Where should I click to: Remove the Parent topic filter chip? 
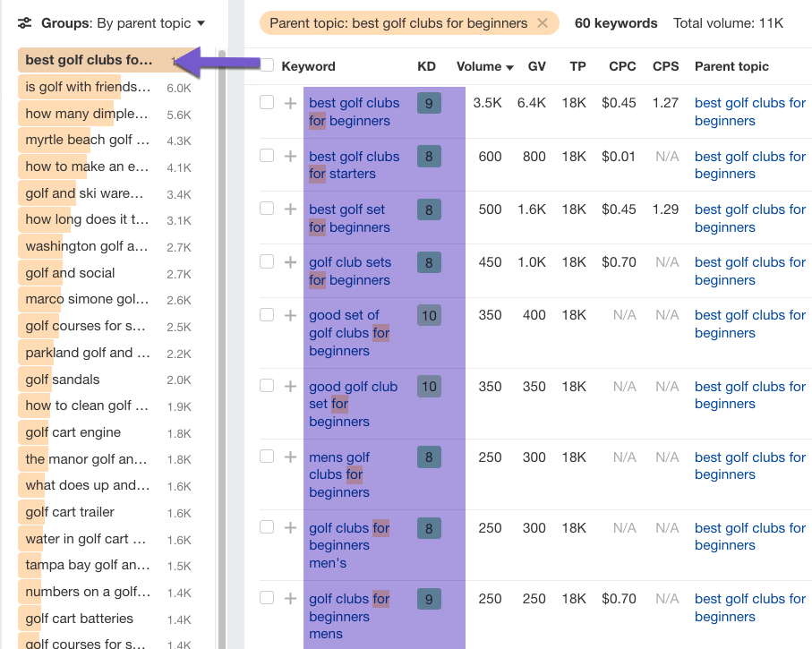click(x=543, y=23)
